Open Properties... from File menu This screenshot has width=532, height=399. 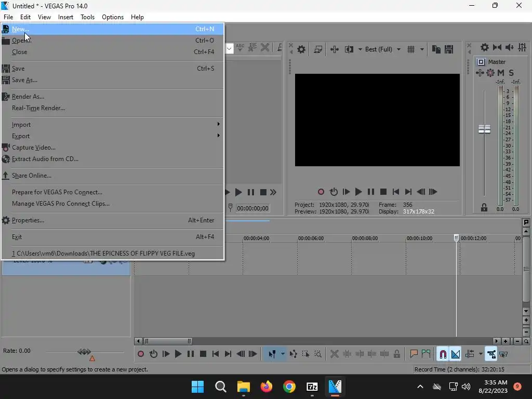112,220
